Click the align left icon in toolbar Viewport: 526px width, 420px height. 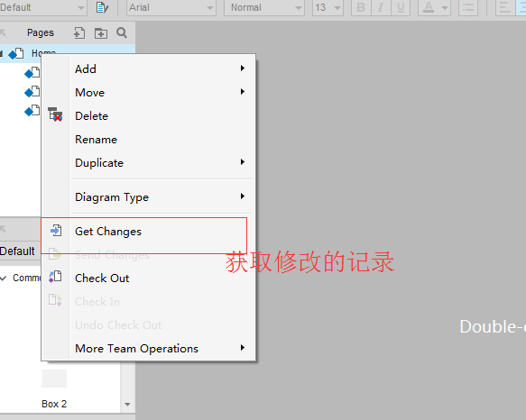505,7
